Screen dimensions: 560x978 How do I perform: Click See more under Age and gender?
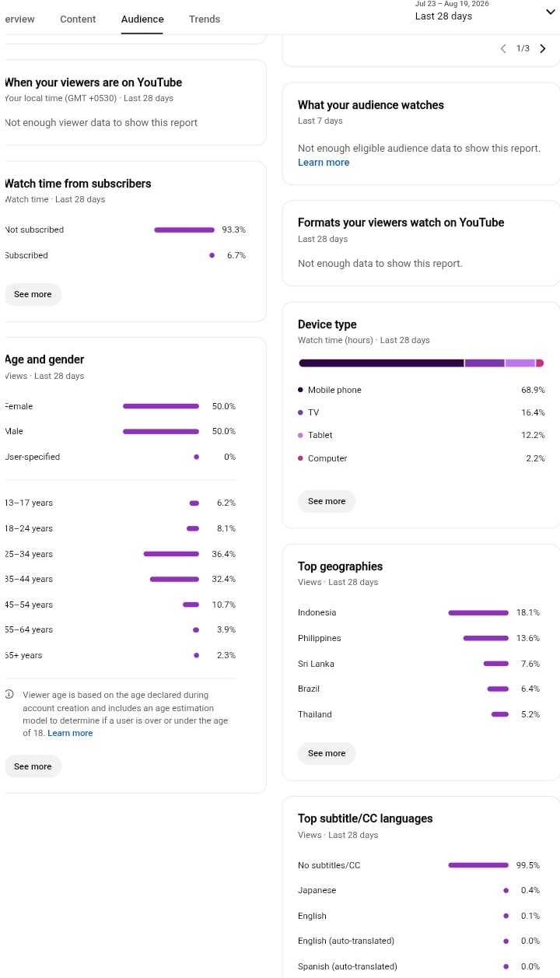(x=33, y=766)
